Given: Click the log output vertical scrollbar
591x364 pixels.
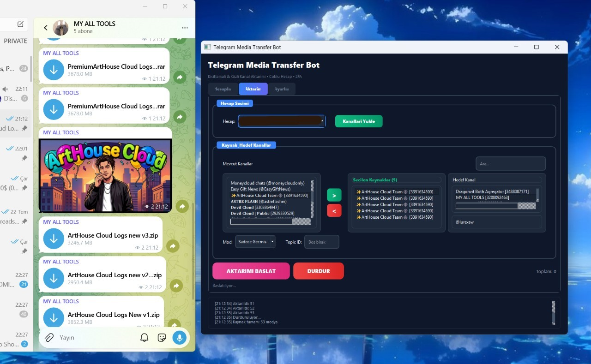Looking at the screenshot, I should (554, 313).
